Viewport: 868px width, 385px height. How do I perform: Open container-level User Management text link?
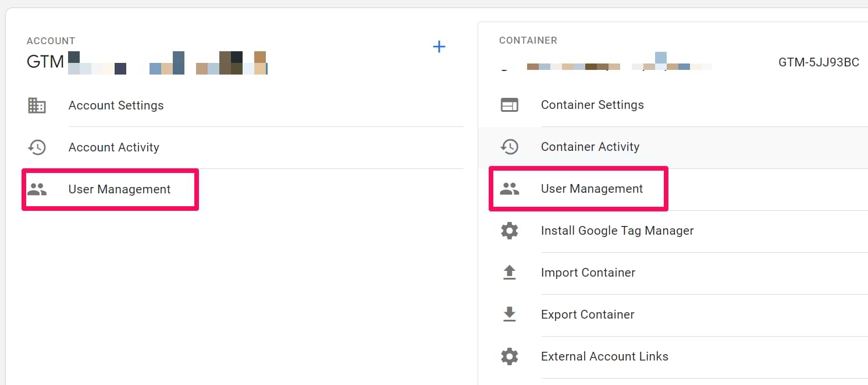pos(592,189)
